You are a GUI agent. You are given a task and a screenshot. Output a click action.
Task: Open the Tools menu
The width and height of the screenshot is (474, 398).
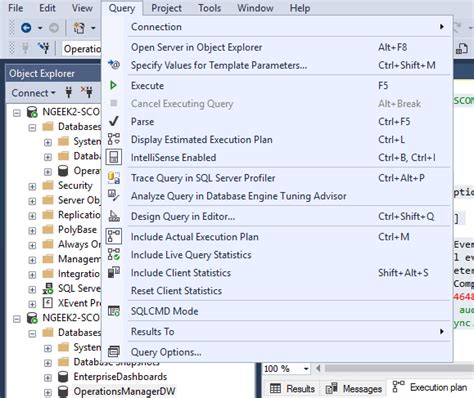(210, 8)
